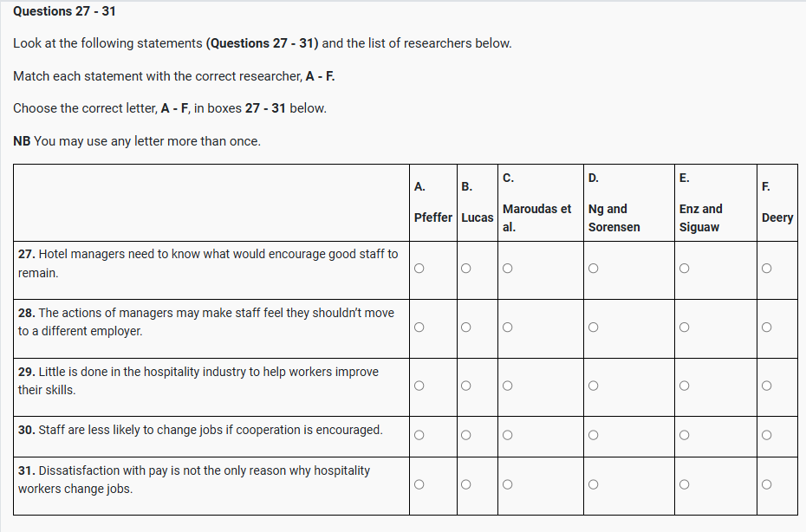Select Pfeffer for statement 29
Screen dimensions: 806x532
(x=419, y=386)
